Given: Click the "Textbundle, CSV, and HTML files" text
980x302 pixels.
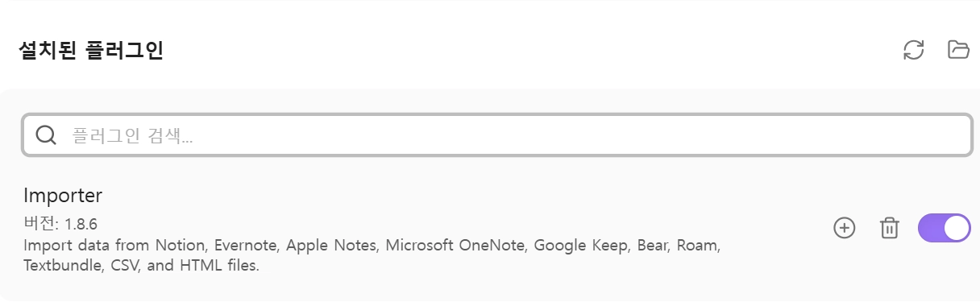Looking at the screenshot, I should point(142,265).
